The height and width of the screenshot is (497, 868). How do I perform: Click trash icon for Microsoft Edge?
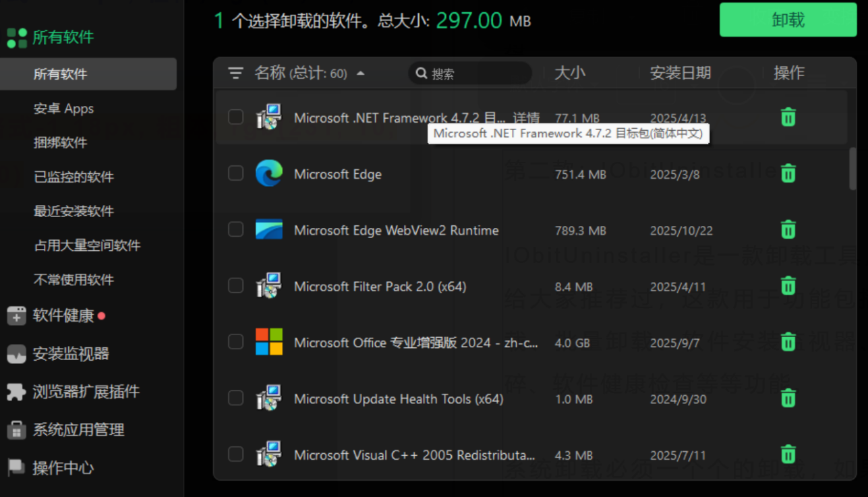(788, 174)
